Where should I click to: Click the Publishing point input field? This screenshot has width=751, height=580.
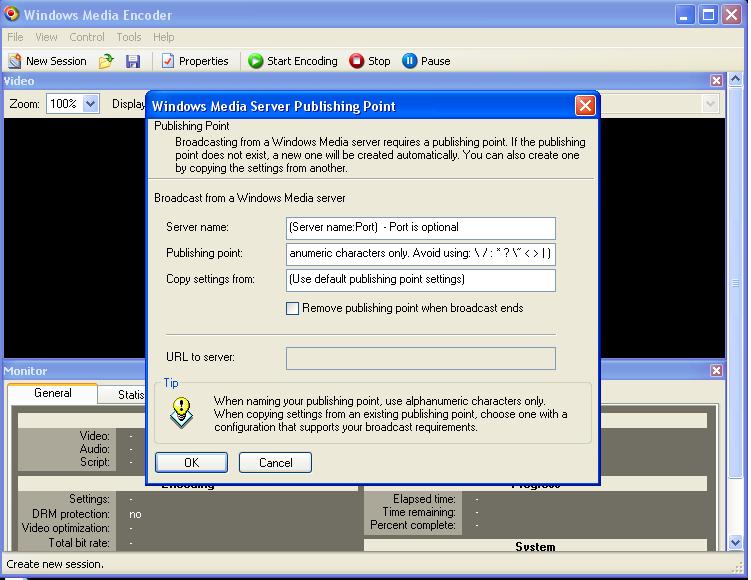pos(421,254)
